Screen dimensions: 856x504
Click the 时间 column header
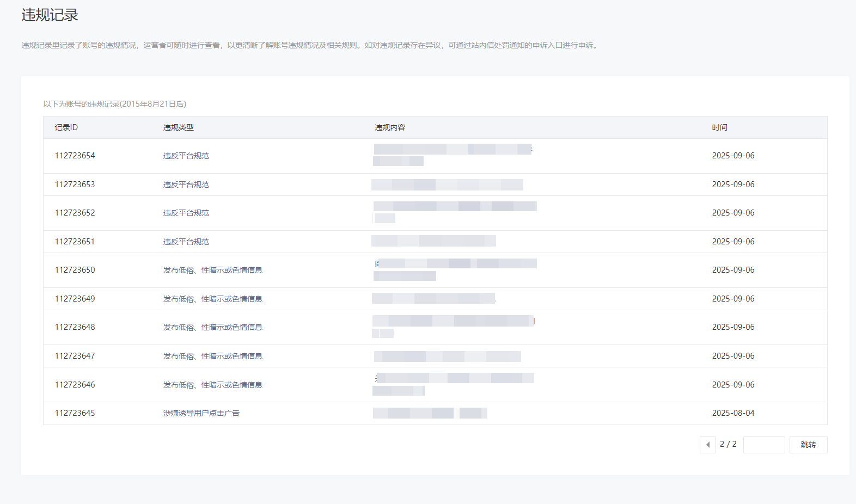coord(719,127)
